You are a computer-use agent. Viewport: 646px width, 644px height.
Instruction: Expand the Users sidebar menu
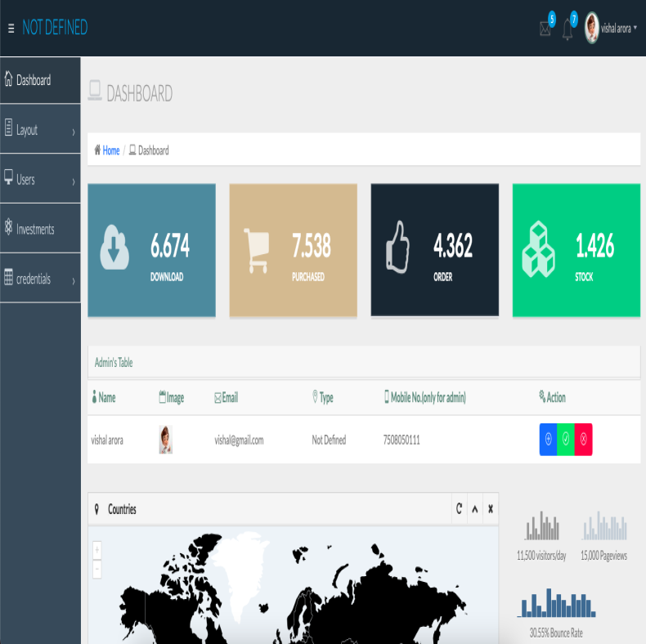tap(40, 180)
